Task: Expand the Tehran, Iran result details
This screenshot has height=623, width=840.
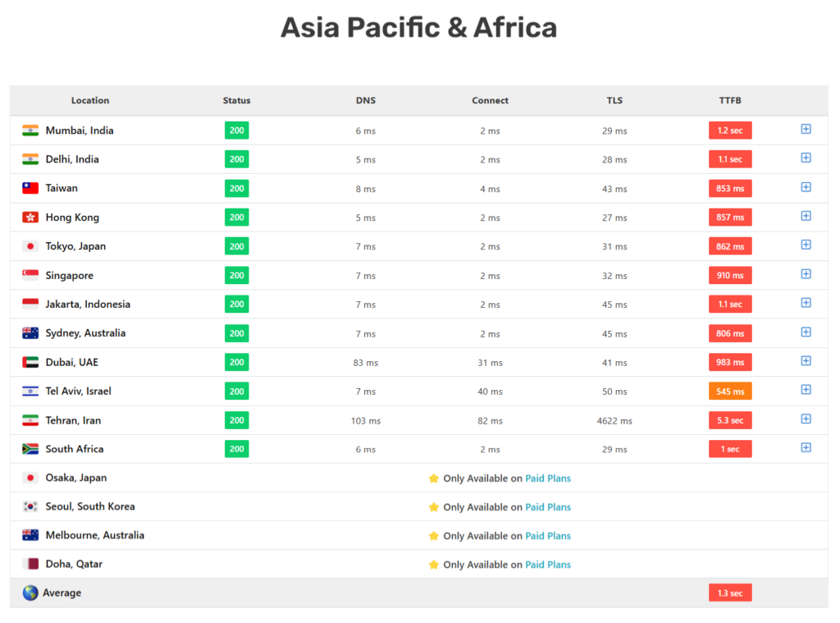Action: point(806,419)
